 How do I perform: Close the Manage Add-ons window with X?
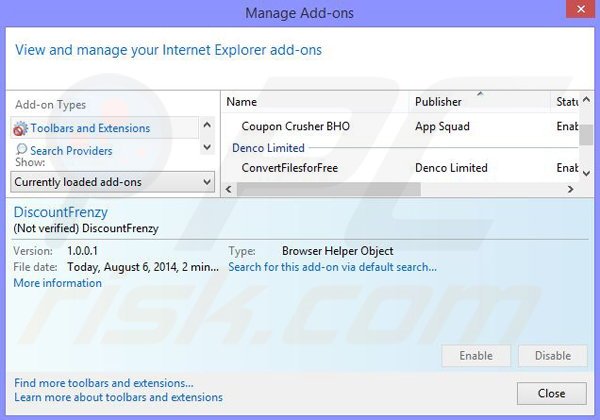(x=581, y=9)
